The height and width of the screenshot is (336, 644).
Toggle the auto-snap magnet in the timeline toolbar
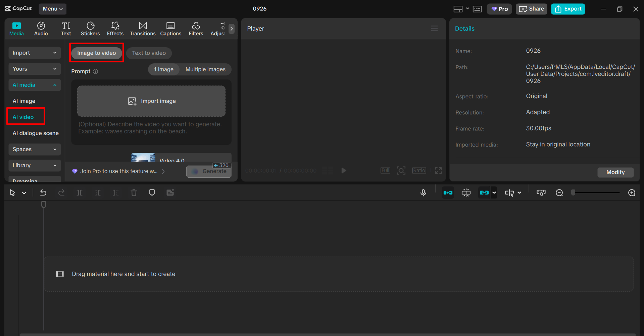pyautogui.click(x=466, y=192)
